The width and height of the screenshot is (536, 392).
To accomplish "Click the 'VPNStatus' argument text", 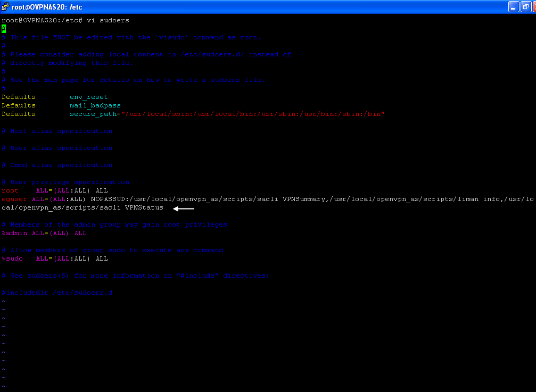I will 144,207.
